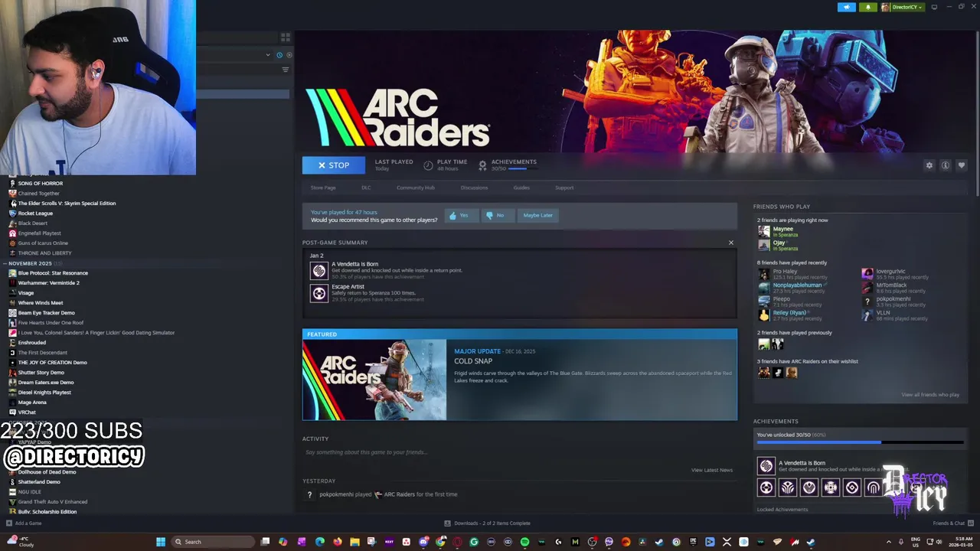Open the DLC tab
Screen dimensions: 980x551
click(366, 187)
